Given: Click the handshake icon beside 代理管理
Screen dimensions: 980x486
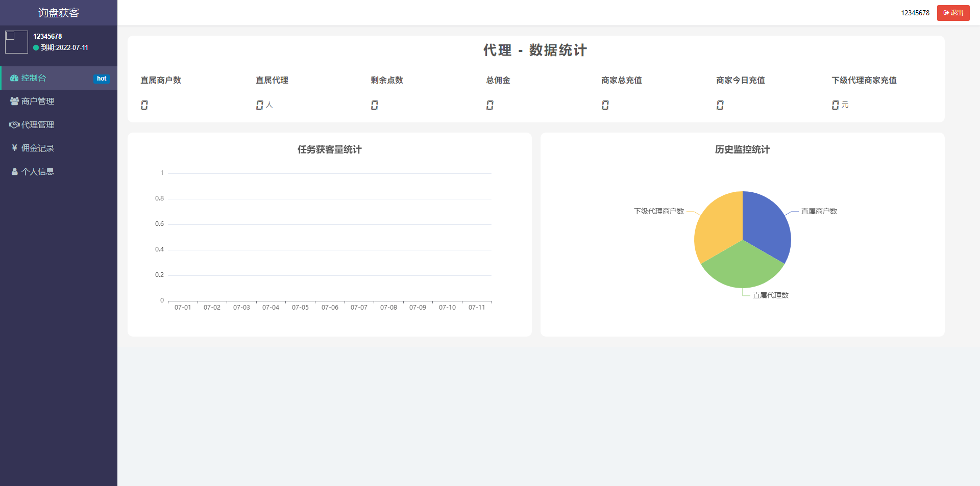Looking at the screenshot, I should (14, 125).
